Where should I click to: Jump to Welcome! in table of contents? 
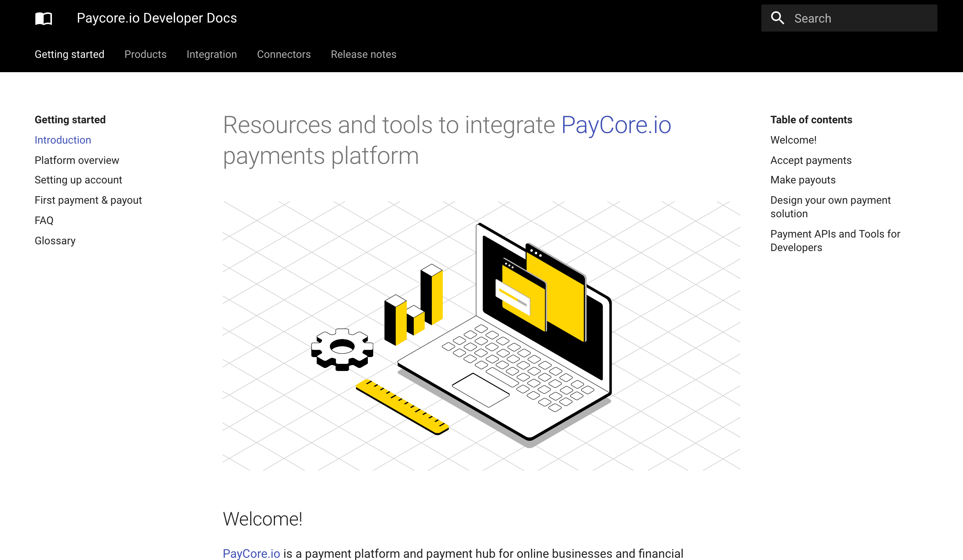click(x=793, y=140)
